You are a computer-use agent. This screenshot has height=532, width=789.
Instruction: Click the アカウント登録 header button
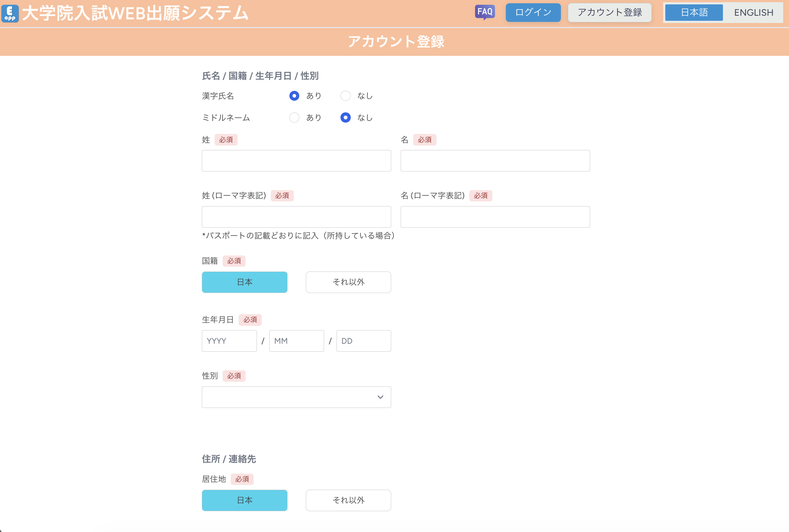(x=609, y=12)
